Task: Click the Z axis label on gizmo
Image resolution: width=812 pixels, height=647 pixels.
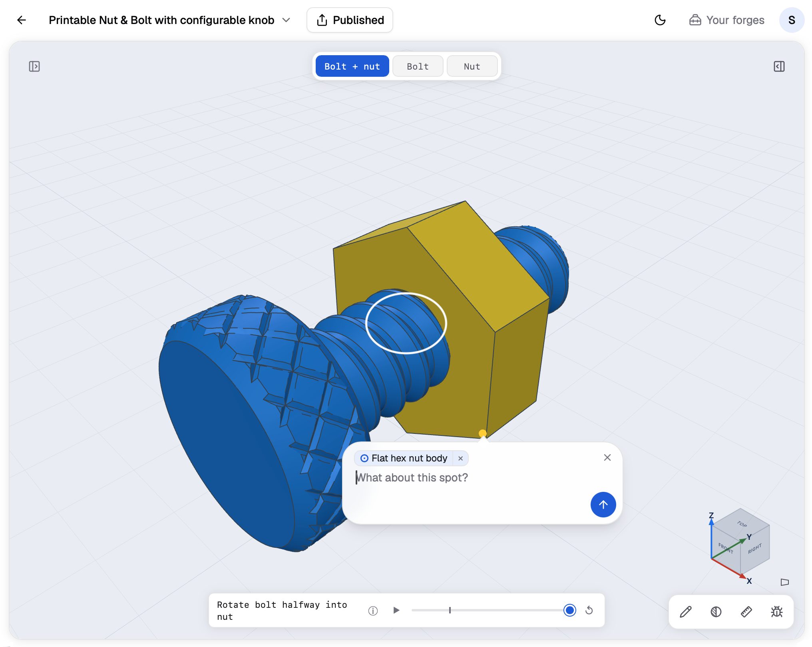Action: [711, 515]
